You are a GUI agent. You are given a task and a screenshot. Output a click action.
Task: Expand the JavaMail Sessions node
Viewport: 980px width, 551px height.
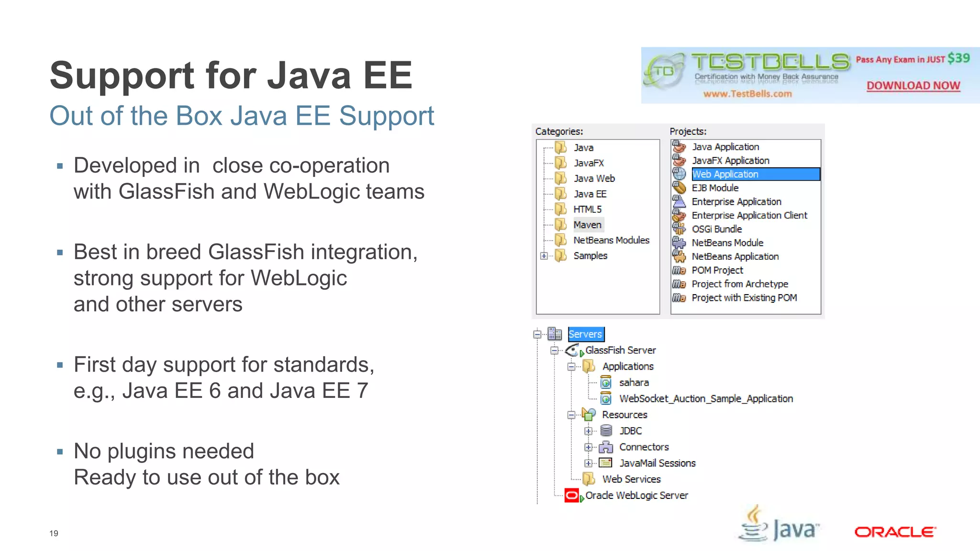(589, 463)
